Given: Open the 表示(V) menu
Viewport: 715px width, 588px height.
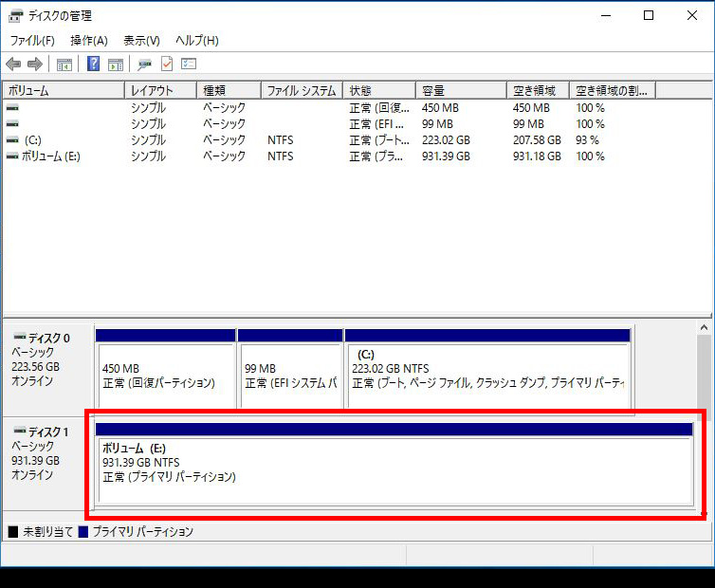Looking at the screenshot, I should (x=142, y=41).
